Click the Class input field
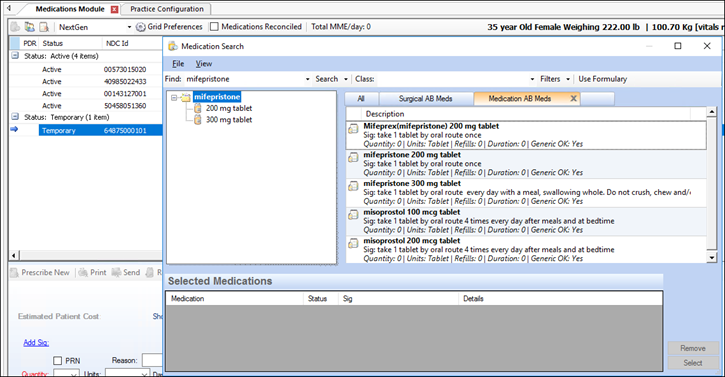The height and width of the screenshot is (377, 725). [x=452, y=79]
